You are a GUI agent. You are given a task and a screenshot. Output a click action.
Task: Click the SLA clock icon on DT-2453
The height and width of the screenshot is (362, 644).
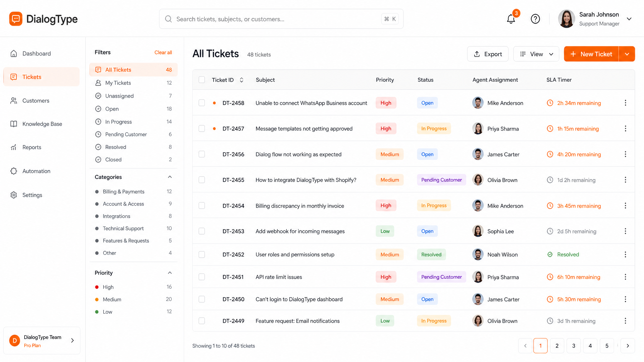coord(550,231)
